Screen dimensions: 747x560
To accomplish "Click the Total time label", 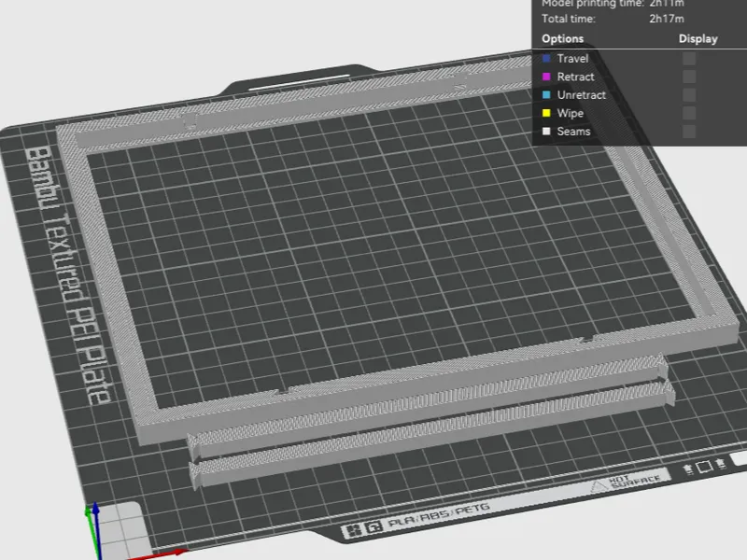I will tap(569, 19).
